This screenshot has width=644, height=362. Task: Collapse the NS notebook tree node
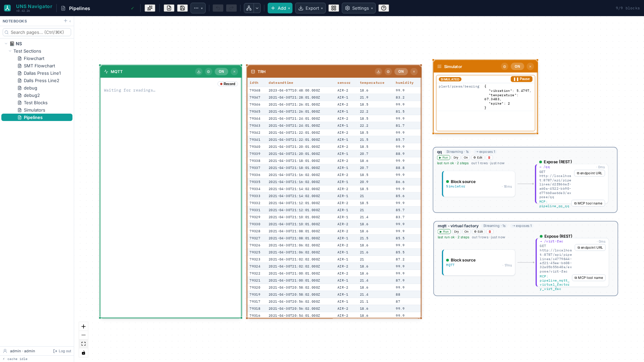6,44
